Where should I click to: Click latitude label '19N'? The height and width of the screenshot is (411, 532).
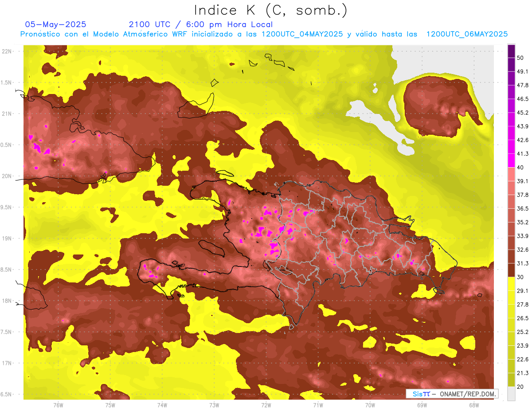tap(7, 239)
